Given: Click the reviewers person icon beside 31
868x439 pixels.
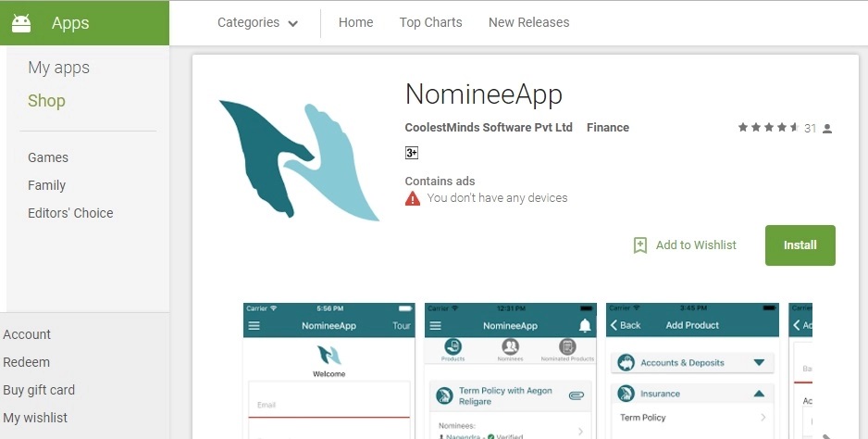Looking at the screenshot, I should (827, 129).
